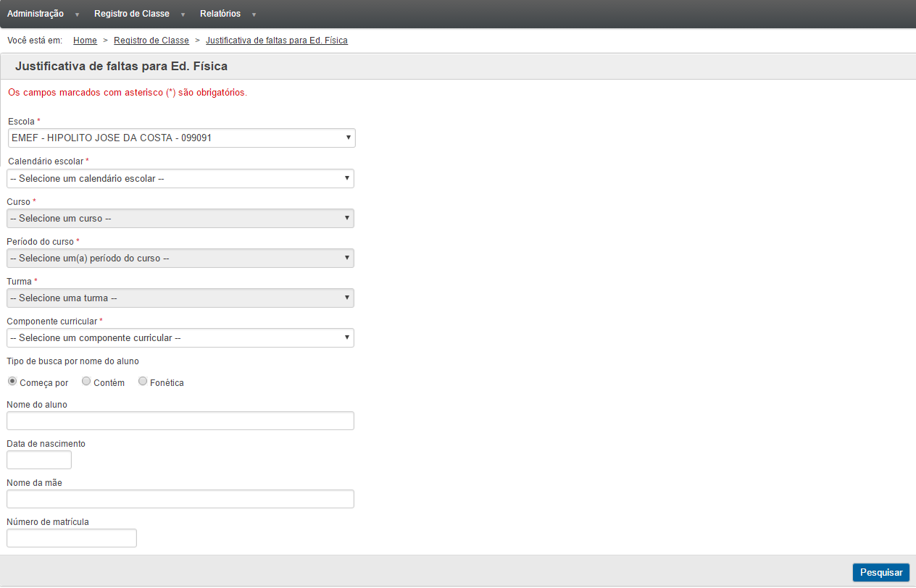The width and height of the screenshot is (916, 588).
Task: Click the arrow beside Administração
Action: point(77,14)
